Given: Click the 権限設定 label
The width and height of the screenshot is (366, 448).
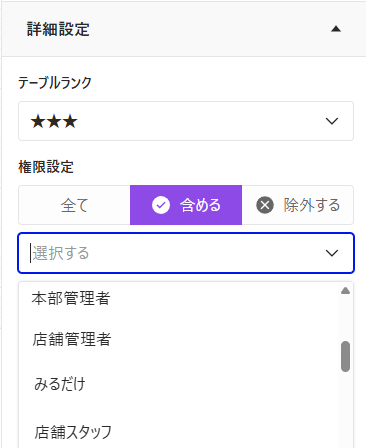Looking at the screenshot, I should pos(46,167).
